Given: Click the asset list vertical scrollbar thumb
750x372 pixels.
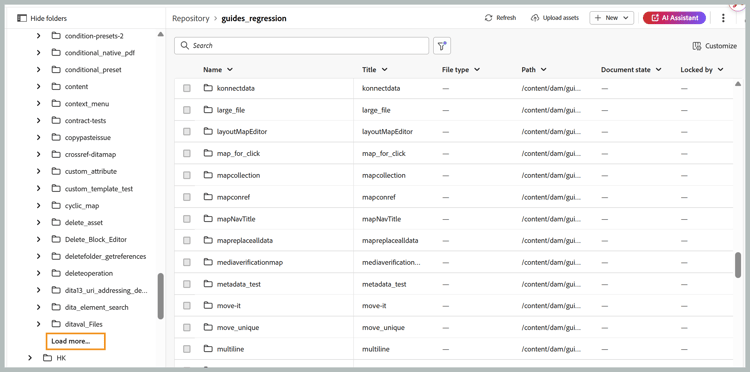Looking at the screenshot, I should click(738, 264).
